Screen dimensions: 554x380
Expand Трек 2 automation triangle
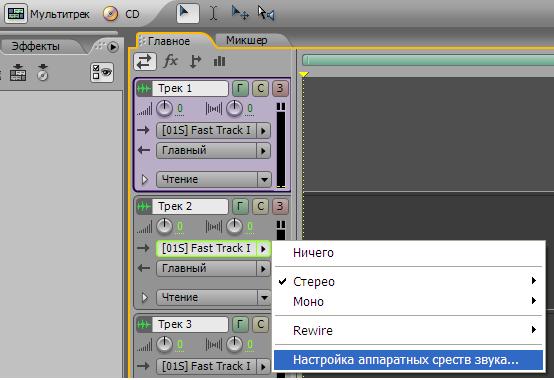tap(145, 297)
